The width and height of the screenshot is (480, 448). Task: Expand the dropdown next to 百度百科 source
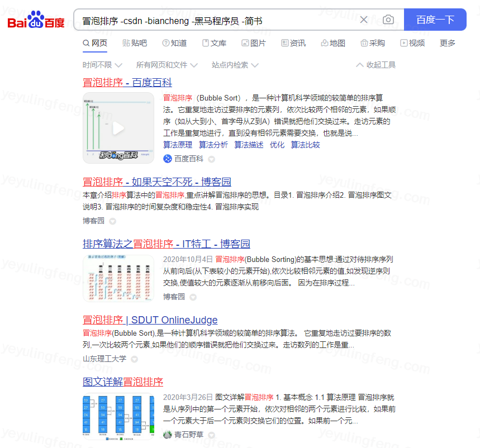(x=212, y=159)
